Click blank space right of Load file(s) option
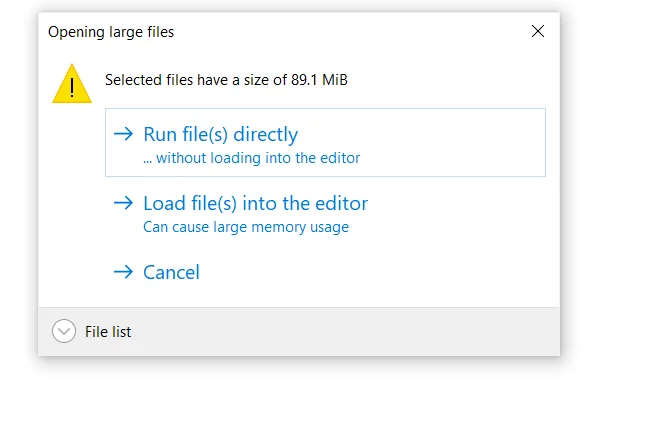 (460, 212)
